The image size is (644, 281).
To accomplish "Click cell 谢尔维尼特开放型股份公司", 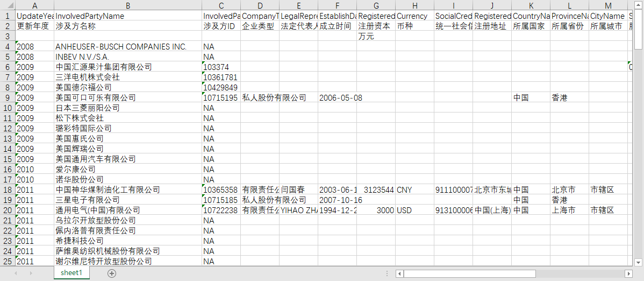I will pos(128,261).
